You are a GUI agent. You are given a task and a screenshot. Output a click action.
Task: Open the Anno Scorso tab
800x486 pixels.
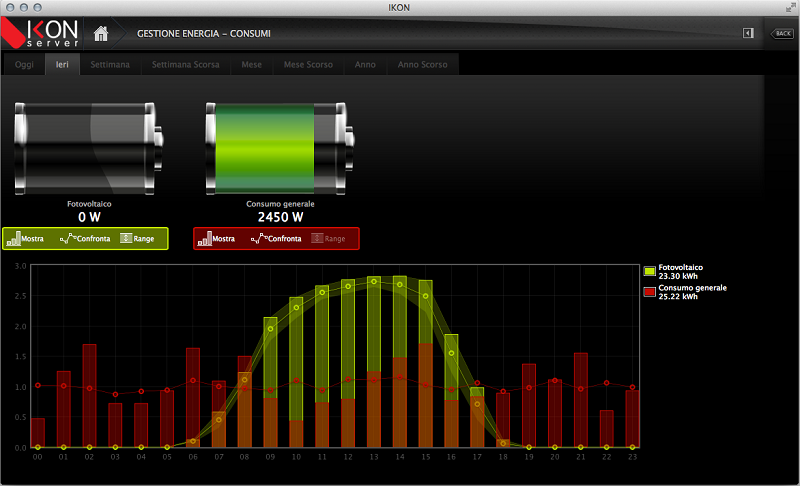pos(422,64)
